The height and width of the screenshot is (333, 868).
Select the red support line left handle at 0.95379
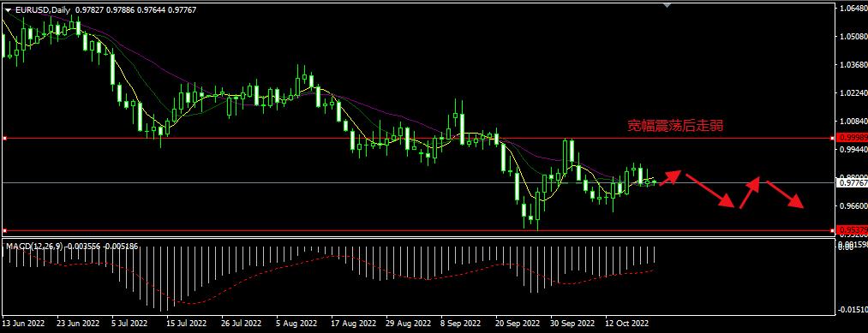[4, 230]
